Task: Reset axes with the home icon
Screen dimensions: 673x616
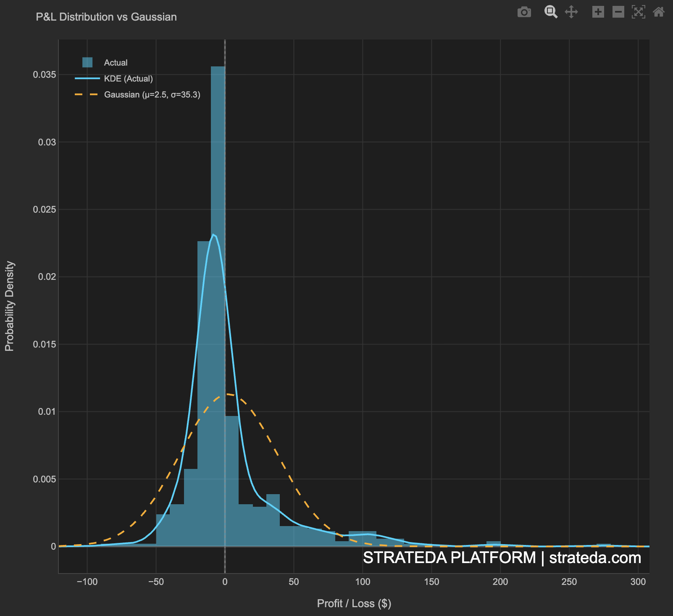Action: pyautogui.click(x=658, y=12)
